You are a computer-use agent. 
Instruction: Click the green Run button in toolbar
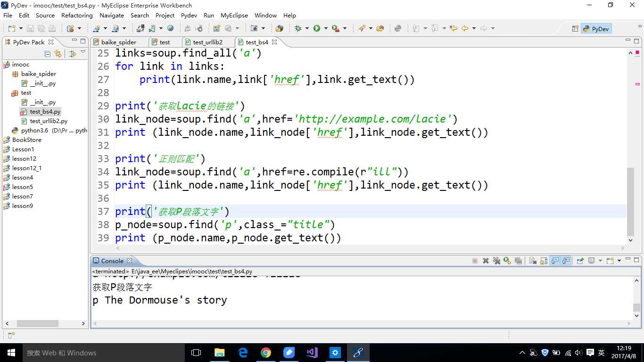tap(317, 29)
